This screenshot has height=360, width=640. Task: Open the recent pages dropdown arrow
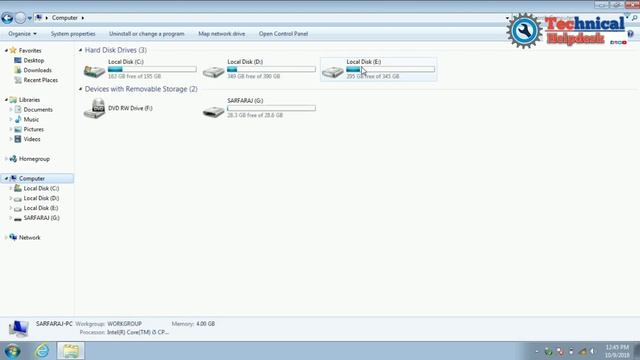(30, 18)
